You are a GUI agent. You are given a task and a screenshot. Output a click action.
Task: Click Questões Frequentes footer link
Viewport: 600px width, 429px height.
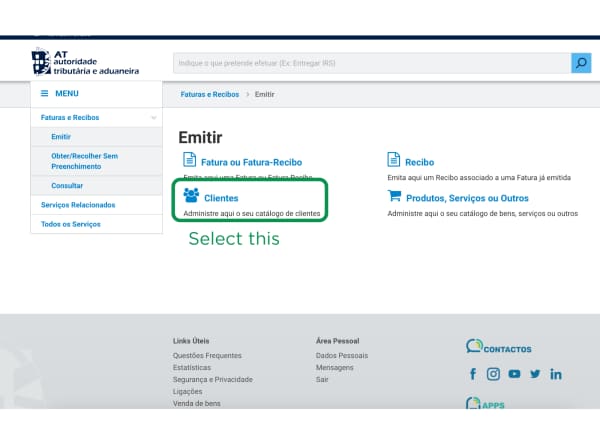(207, 356)
